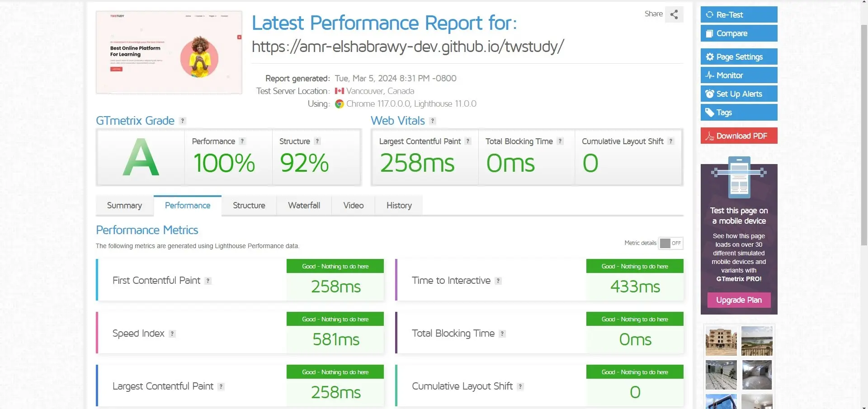Click the 258ms First Contentful Paint value

click(x=336, y=287)
